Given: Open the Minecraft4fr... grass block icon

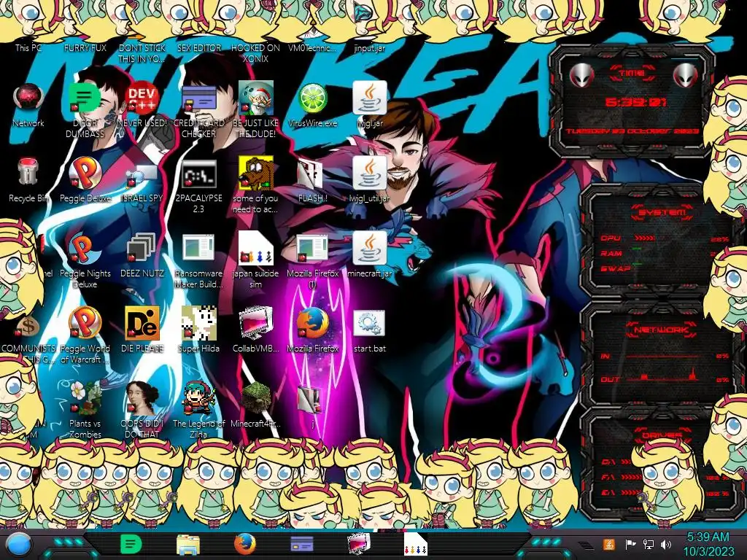Looking at the screenshot, I should click(255, 399).
